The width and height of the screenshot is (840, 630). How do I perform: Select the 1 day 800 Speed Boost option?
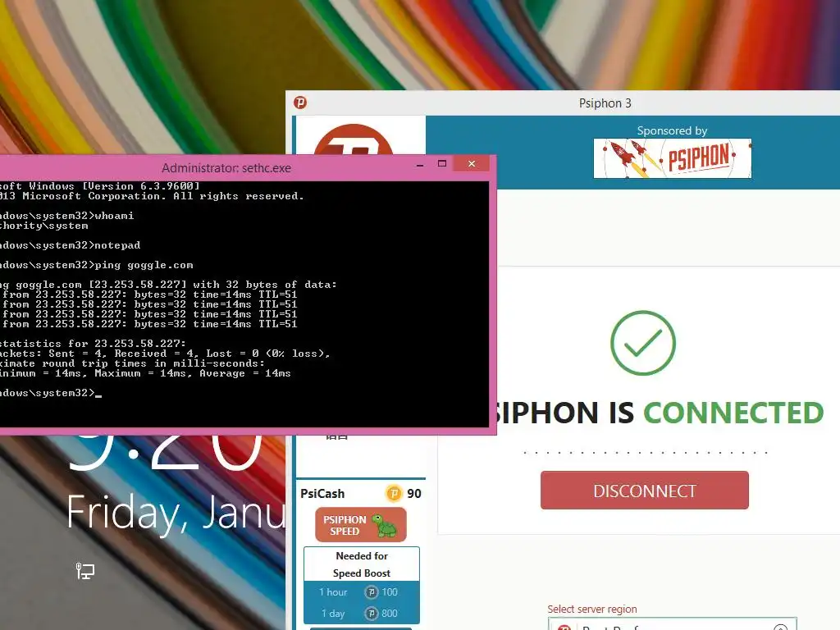click(362, 614)
